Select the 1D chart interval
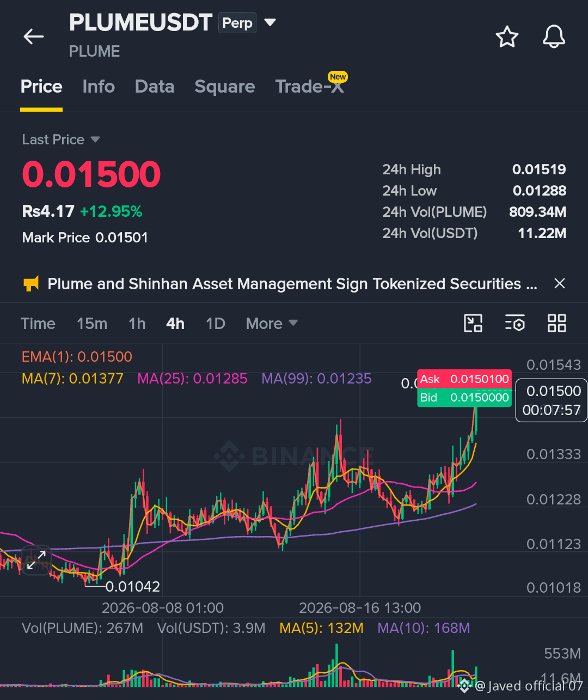 point(216,324)
